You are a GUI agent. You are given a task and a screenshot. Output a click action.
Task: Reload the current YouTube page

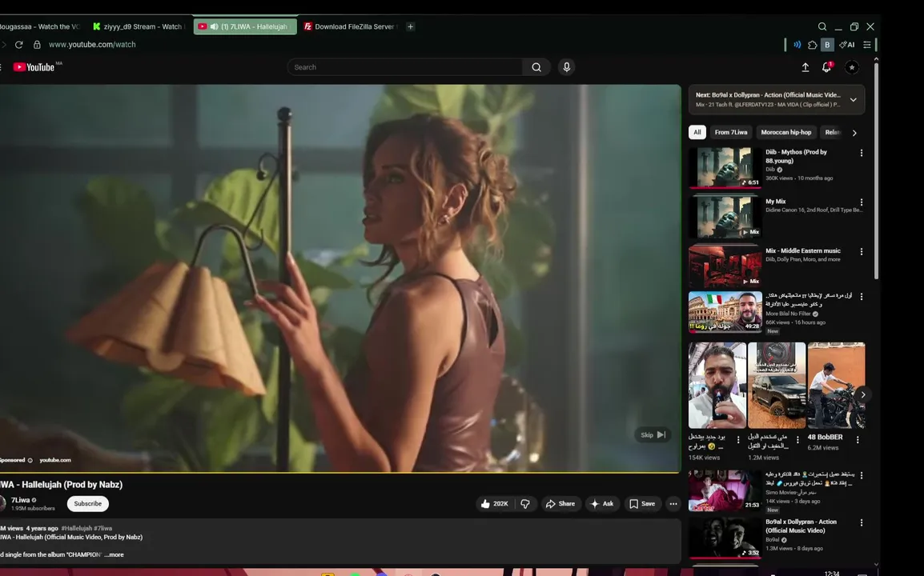[x=19, y=45]
